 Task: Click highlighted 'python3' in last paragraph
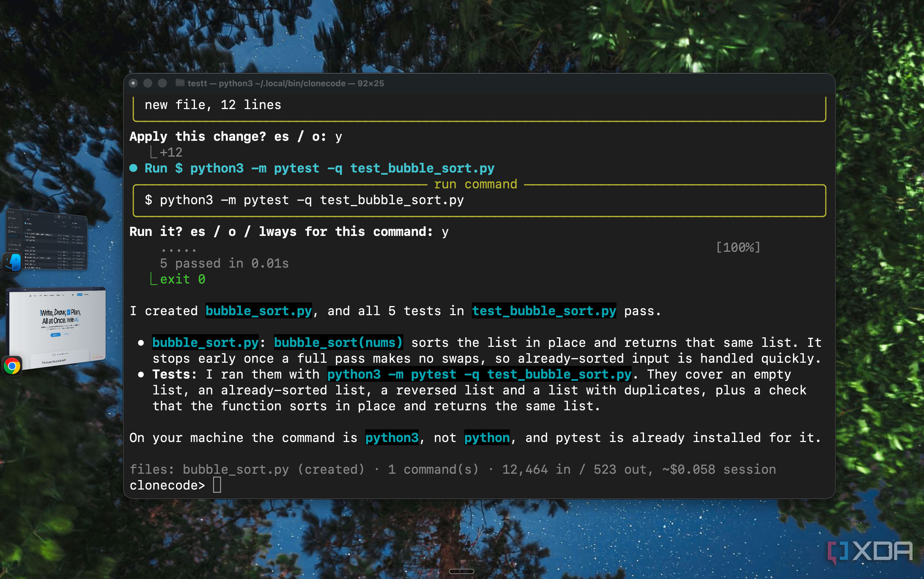(x=392, y=438)
